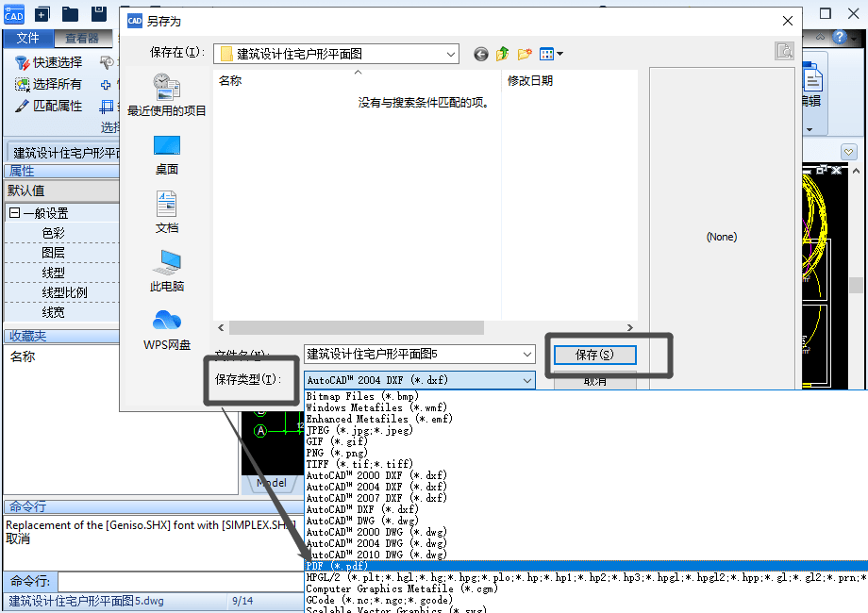The height and width of the screenshot is (613, 868).
Task: Click the match properties (匹配属性) brush icon
Action: pos(22,106)
